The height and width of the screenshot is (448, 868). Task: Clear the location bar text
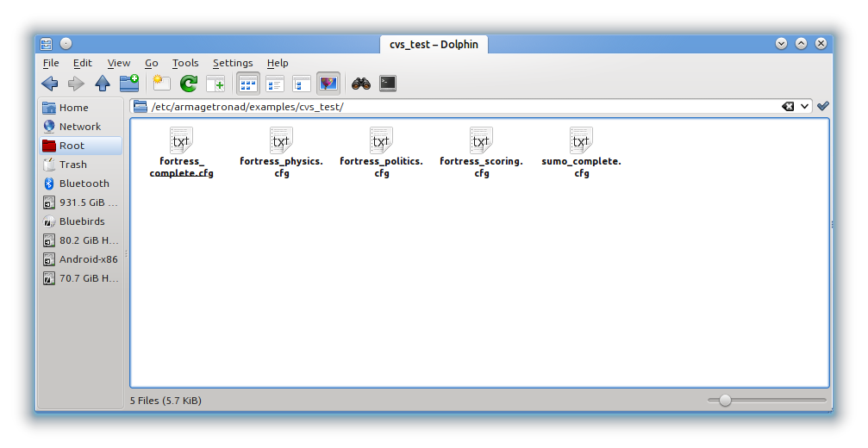(788, 107)
